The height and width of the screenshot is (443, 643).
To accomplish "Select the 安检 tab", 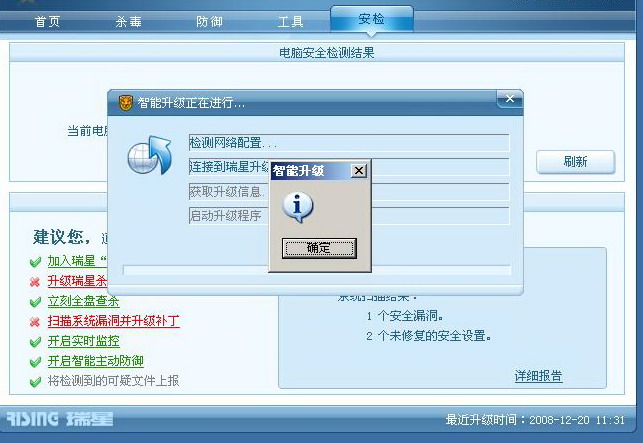I will [372, 19].
